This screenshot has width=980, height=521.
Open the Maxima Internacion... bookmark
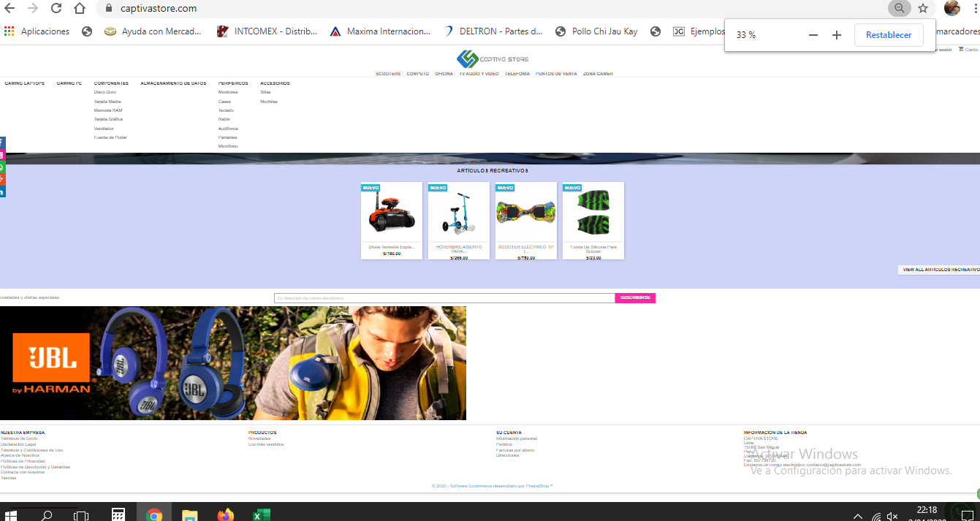(381, 31)
